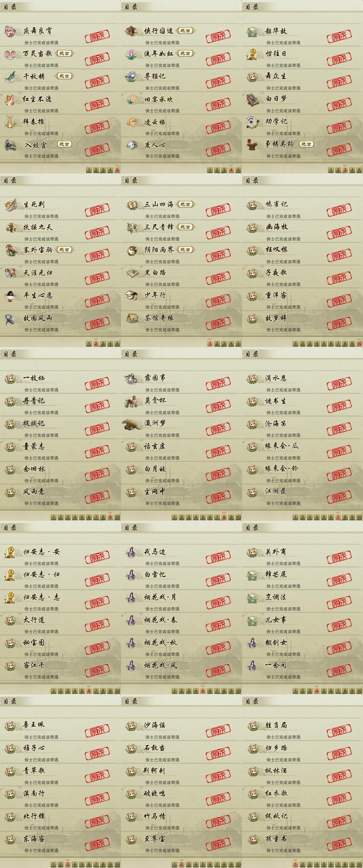Open the 烟花戏·月 adventure entry

tap(181, 601)
